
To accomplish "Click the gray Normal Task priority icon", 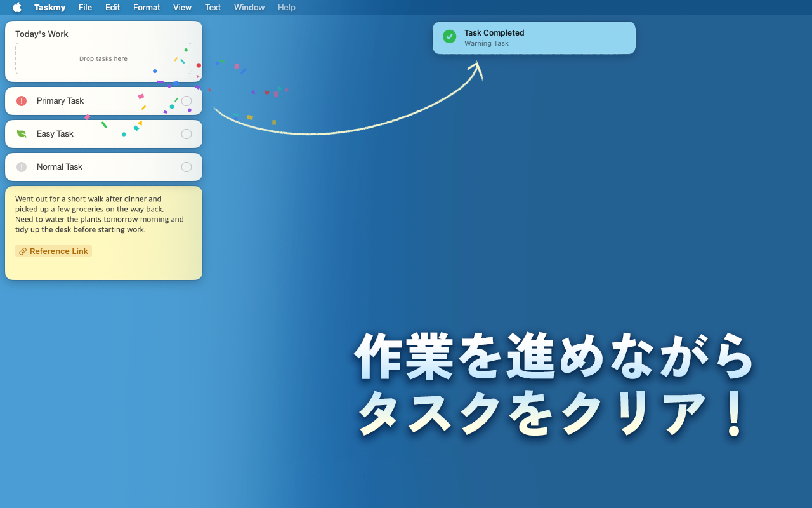I will [x=22, y=167].
